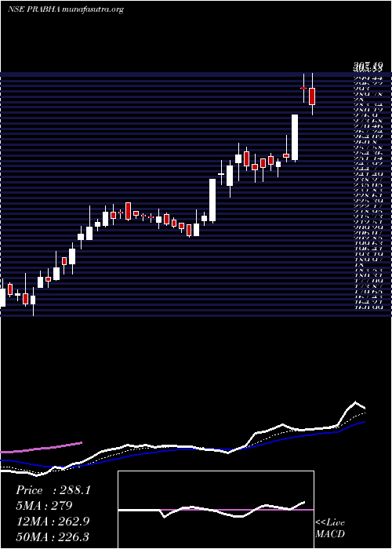Click inside the MACD inset chart box

(x=216, y=510)
